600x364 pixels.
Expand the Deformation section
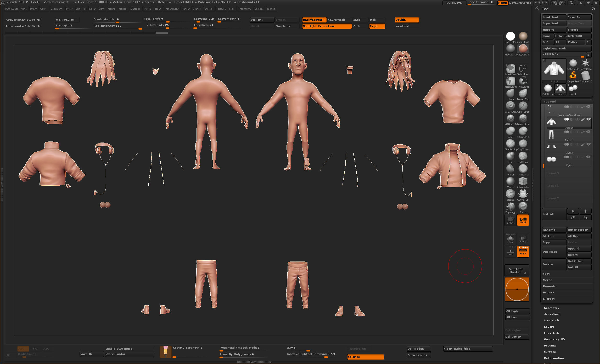click(554, 358)
